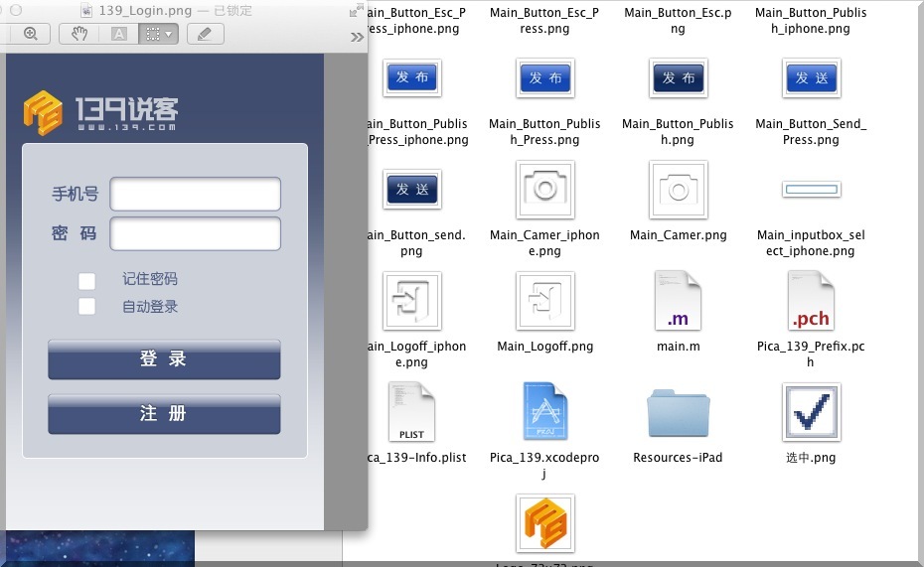Viewport: 924px width, 567px height.
Task: Select the Main_Camer.png thumbnail
Action: pyautogui.click(x=678, y=190)
